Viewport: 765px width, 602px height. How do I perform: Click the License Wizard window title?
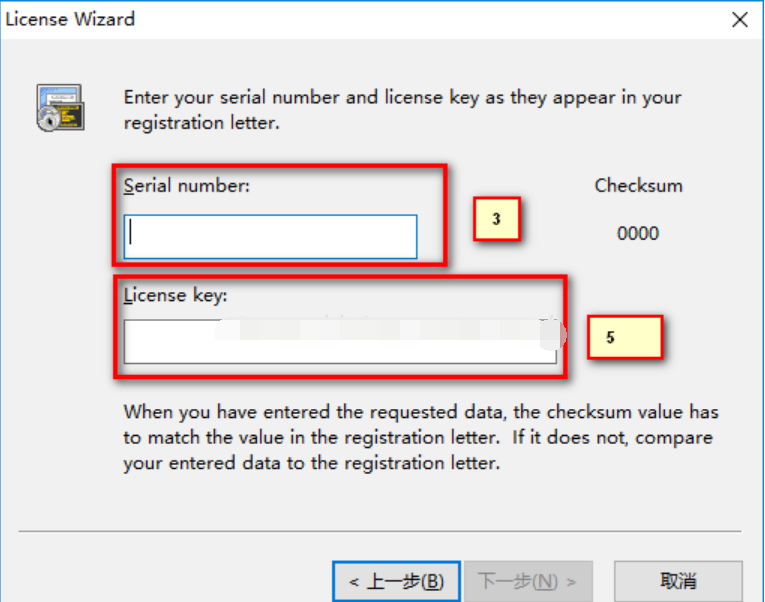pos(70,19)
